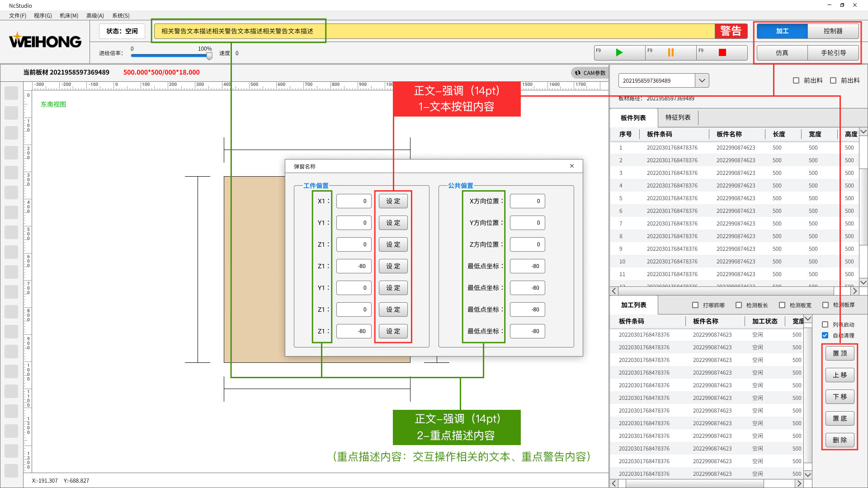868x488 pixels.
Task: Pause machining with the orange pause icon
Action: coord(670,52)
